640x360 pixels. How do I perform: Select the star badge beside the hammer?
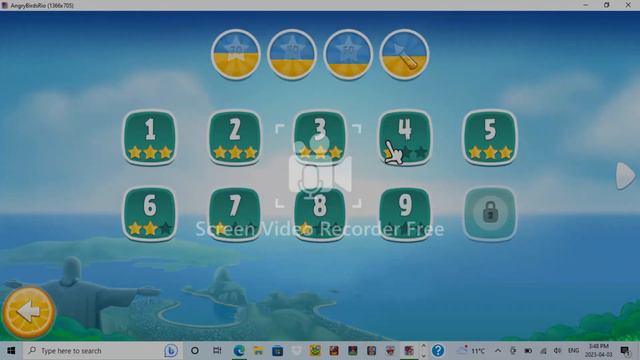(348, 55)
